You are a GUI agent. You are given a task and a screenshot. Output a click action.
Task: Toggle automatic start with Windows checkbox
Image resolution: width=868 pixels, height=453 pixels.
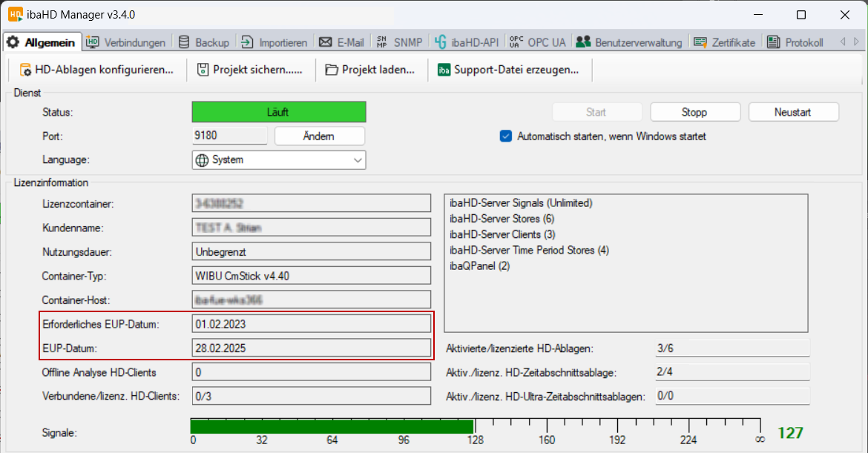(x=506, y=136)
